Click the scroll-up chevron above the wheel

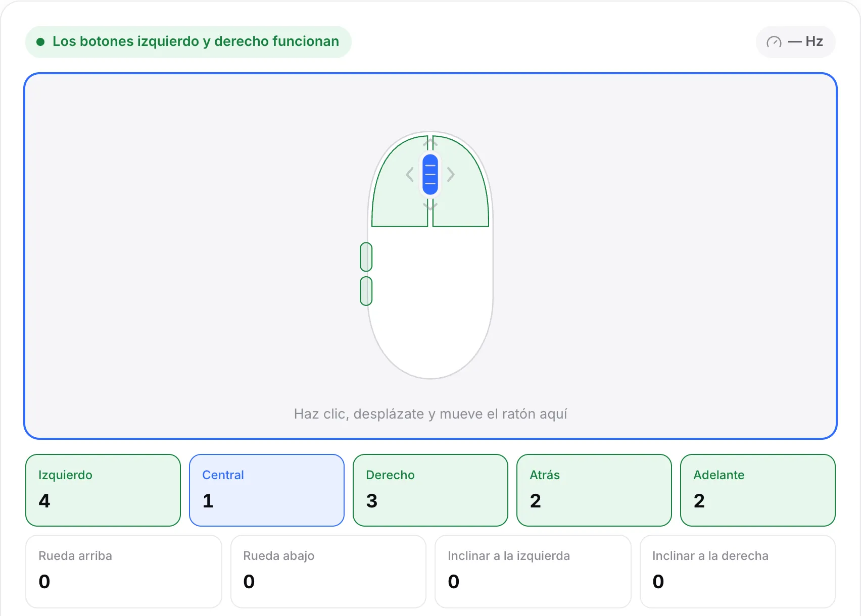(430, 143)
